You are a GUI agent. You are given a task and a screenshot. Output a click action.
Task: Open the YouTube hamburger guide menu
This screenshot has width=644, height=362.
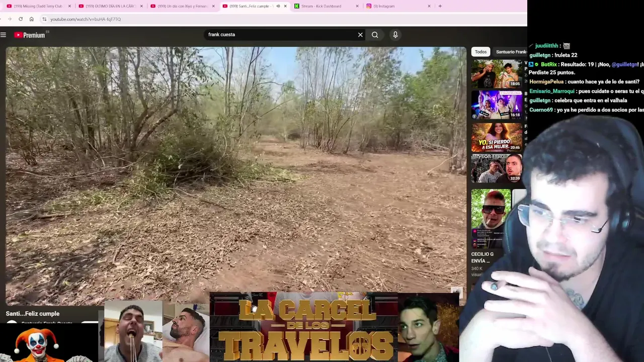pos(3,35)
